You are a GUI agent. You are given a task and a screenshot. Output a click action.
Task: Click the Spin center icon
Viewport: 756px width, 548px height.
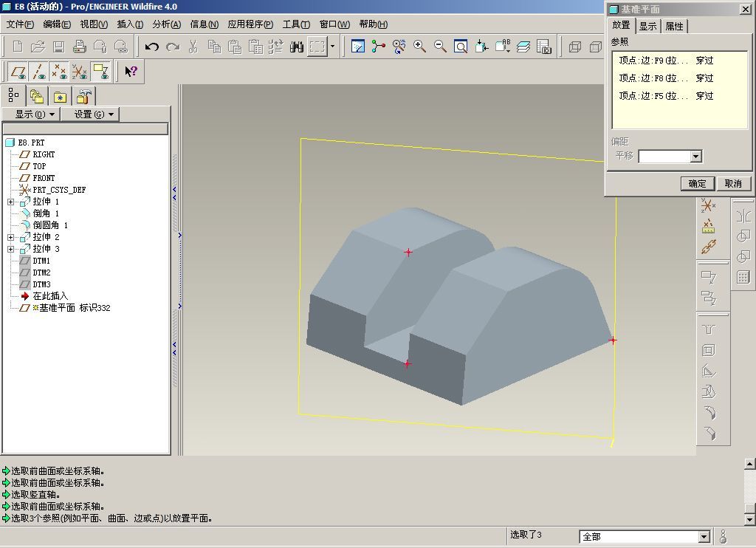click(379, 47)
